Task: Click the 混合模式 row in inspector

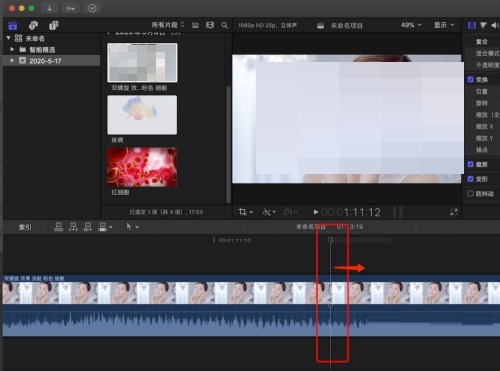Action: click(x=482, y=53)
